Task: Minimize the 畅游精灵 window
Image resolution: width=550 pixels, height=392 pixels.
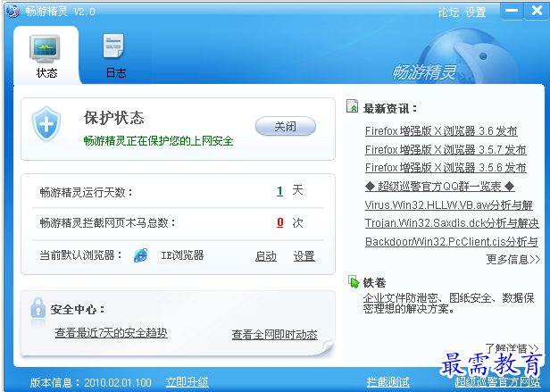Action: (x=512, y=11)
